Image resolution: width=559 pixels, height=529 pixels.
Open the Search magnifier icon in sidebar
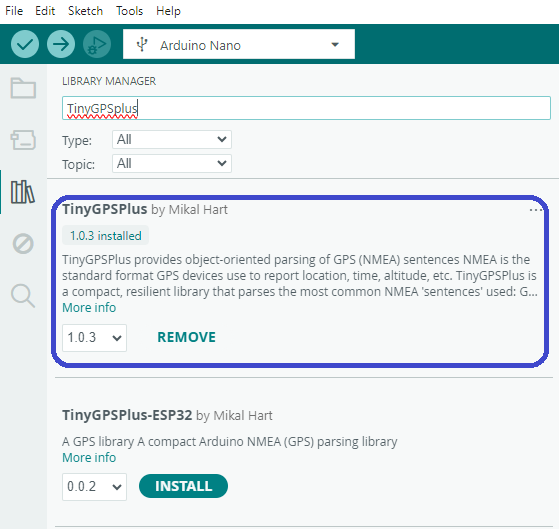pos(23,296)
